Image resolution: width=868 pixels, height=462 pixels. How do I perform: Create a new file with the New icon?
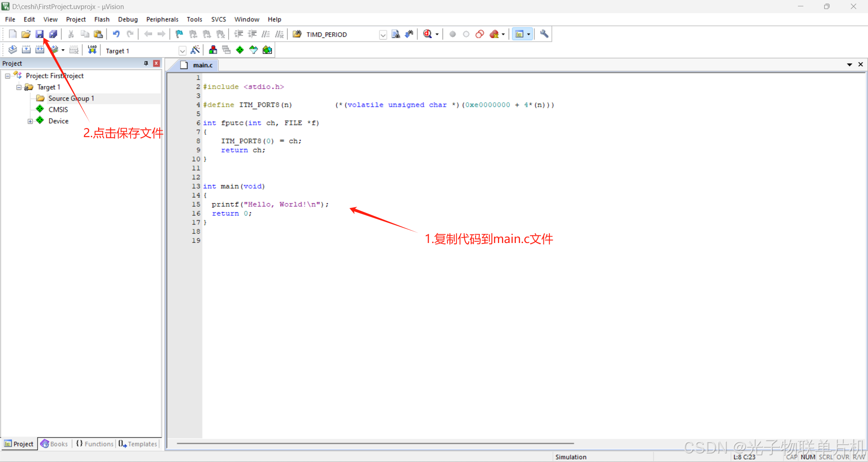(x=13, y=34)
